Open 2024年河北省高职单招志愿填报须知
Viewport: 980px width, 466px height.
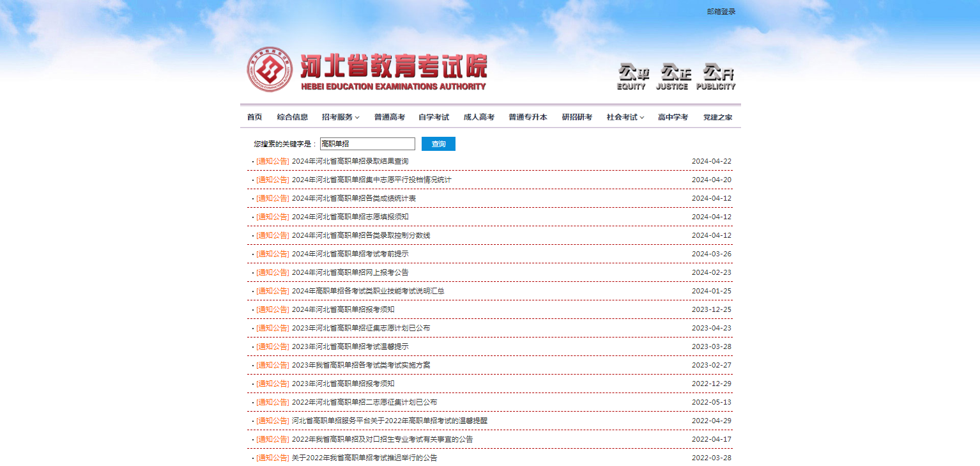click(350, 217)
